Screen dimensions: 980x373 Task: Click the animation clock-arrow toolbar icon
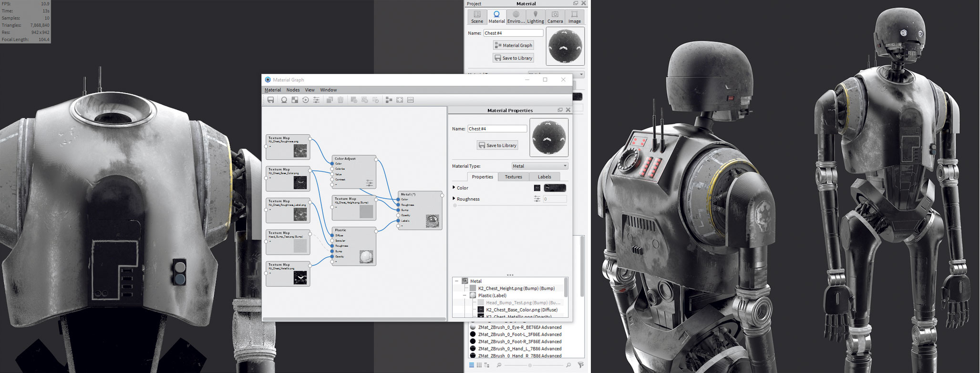(305, 100)
